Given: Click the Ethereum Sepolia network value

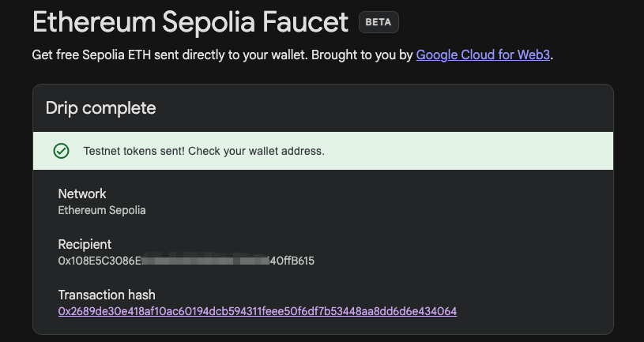Looking at the screenshot, I should (102, 210).
